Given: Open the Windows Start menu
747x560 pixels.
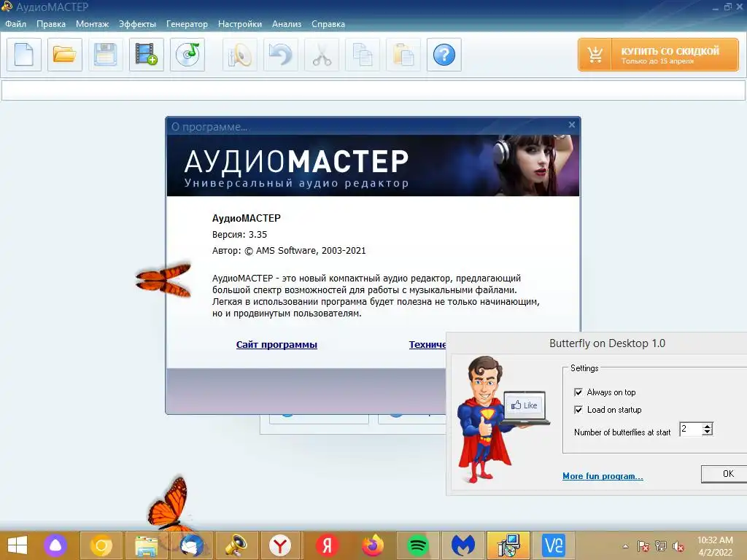Looking at the screenshot, I should [18, 545].
